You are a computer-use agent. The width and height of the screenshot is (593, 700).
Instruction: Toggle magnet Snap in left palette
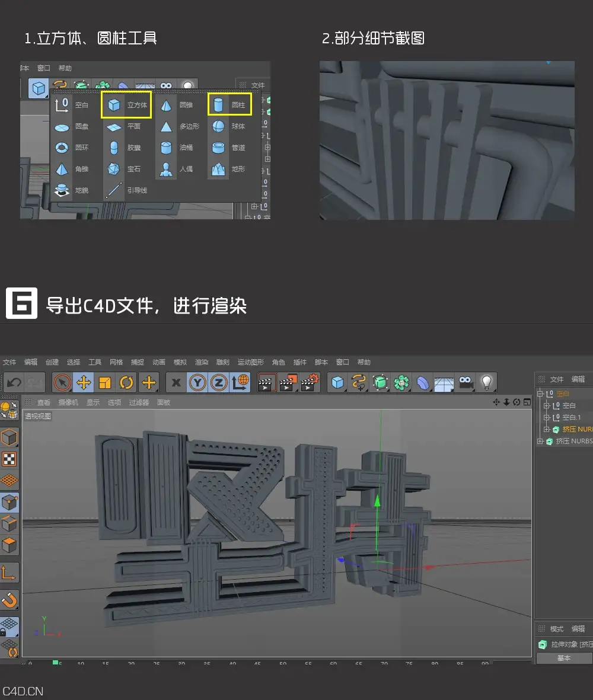pyautogui.click(x=9, y=600)
